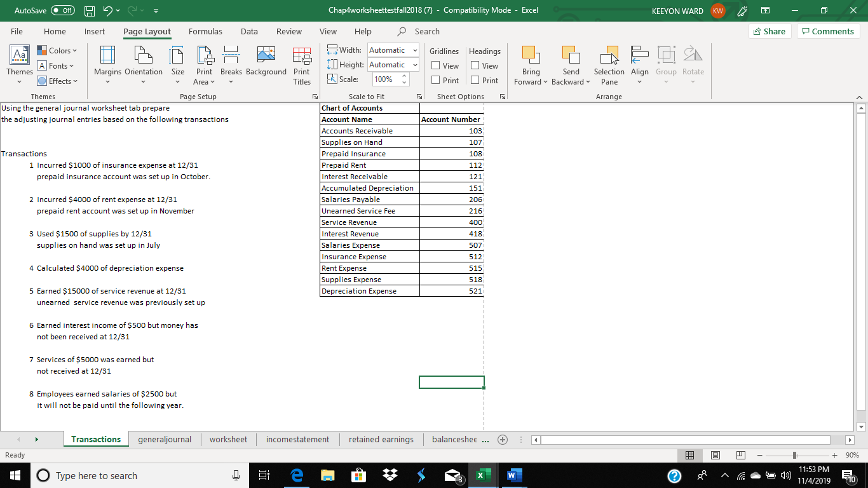Open the Breaks menu
Screen dimensions: 868x488
tap(231, 65)
